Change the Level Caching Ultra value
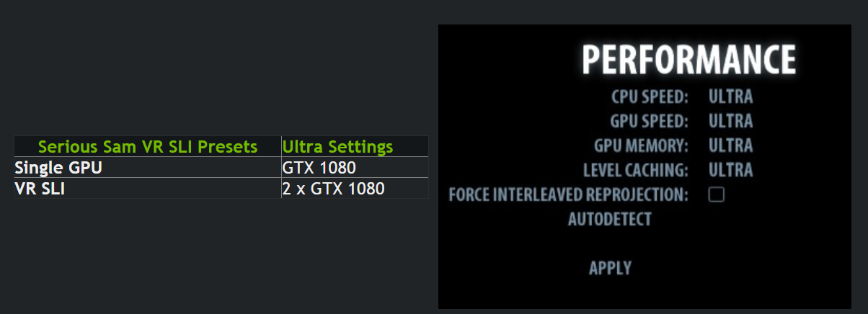The width and height of the screenshot is (868, 314). (x=730, y=170)
